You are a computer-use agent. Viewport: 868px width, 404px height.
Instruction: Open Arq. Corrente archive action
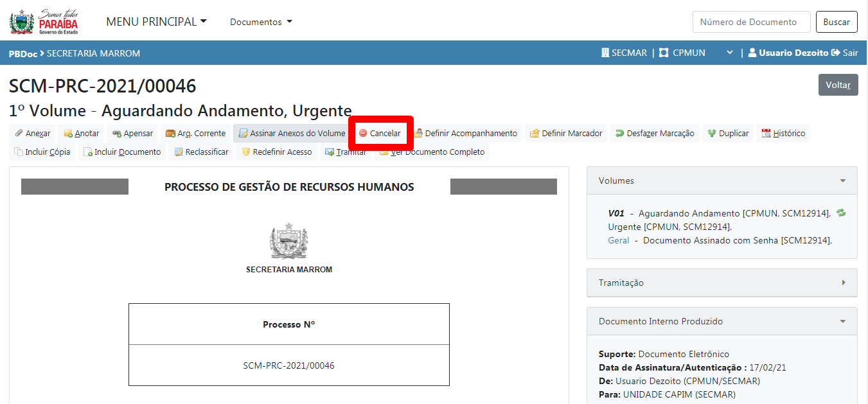[x=195, y=134]
